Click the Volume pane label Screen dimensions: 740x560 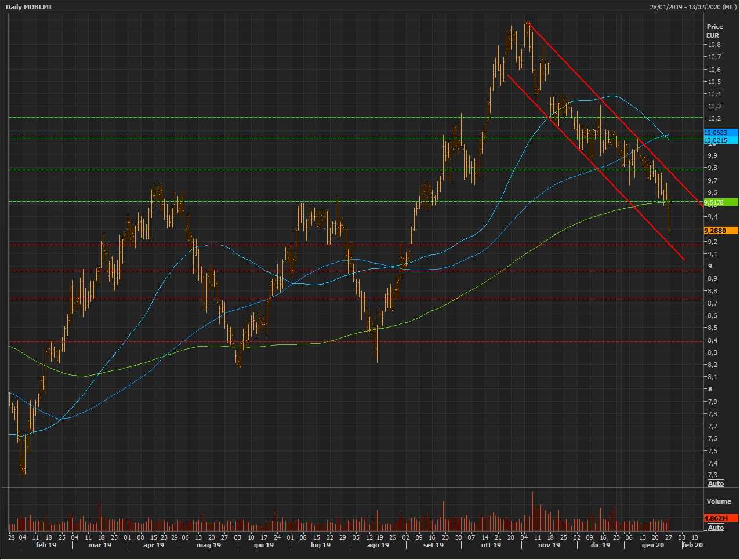click(719, 501)
